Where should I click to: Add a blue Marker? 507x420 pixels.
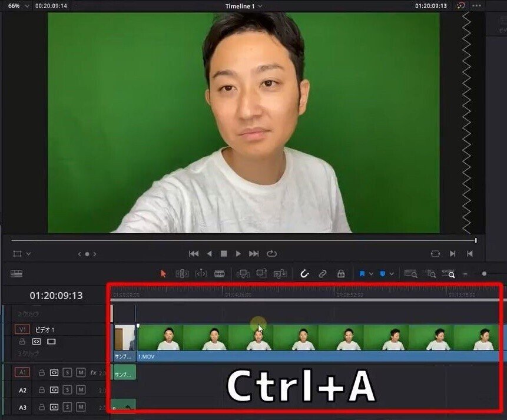coord(383,274)
